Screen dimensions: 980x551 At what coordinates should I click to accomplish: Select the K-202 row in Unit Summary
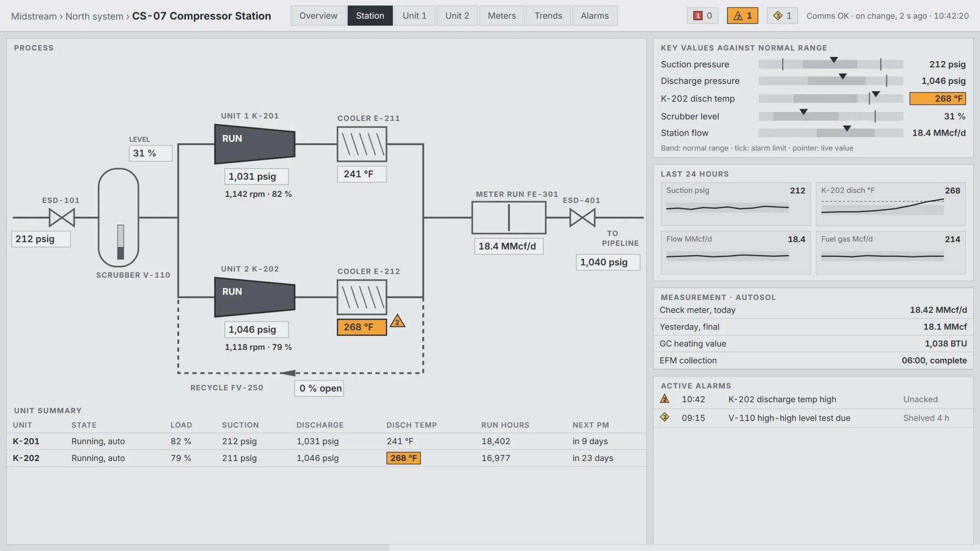[x=327, y=458]
